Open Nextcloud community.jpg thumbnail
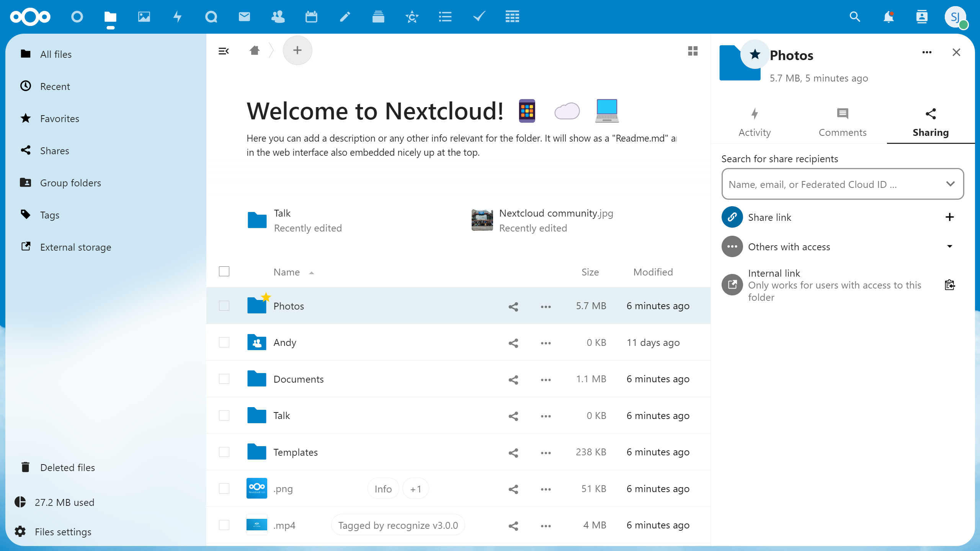 [x=482, y=220]
